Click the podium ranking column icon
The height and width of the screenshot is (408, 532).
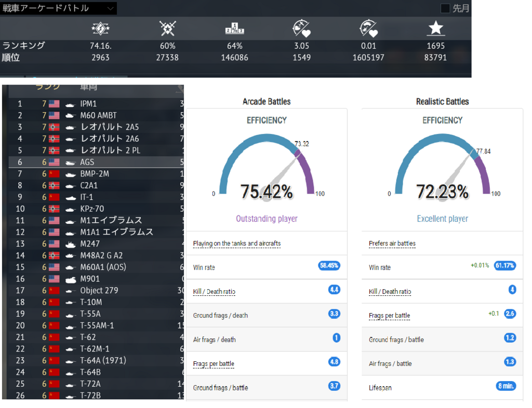click(234, 28)
